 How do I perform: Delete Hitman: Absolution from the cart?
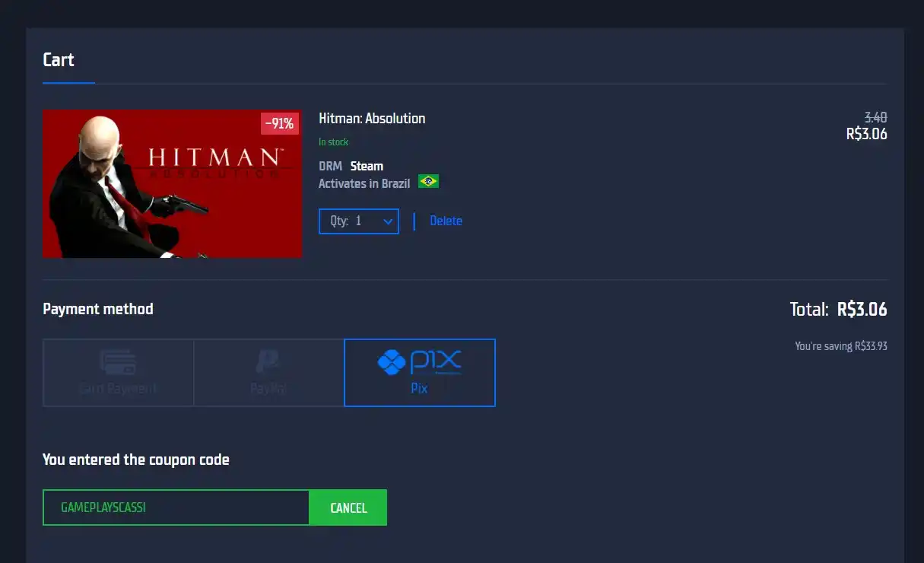click(446, 221)
